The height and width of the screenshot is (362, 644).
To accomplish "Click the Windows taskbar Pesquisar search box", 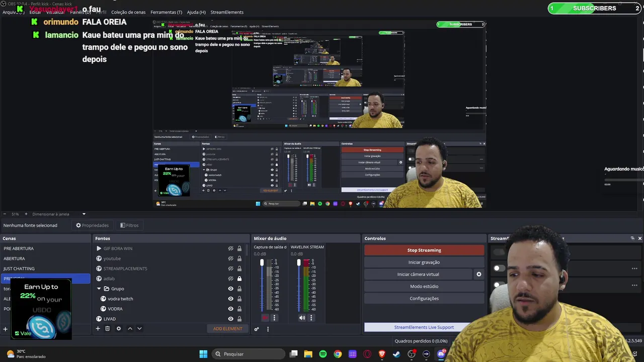I will tap(249, 354).
